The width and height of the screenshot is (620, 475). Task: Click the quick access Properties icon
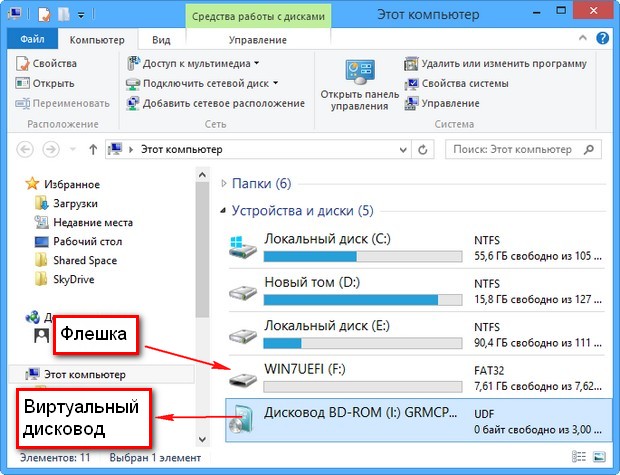(44, 14)
